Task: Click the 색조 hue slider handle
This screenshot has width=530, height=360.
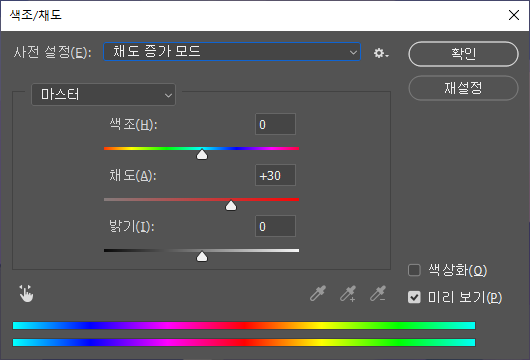Action: (202, 154)
